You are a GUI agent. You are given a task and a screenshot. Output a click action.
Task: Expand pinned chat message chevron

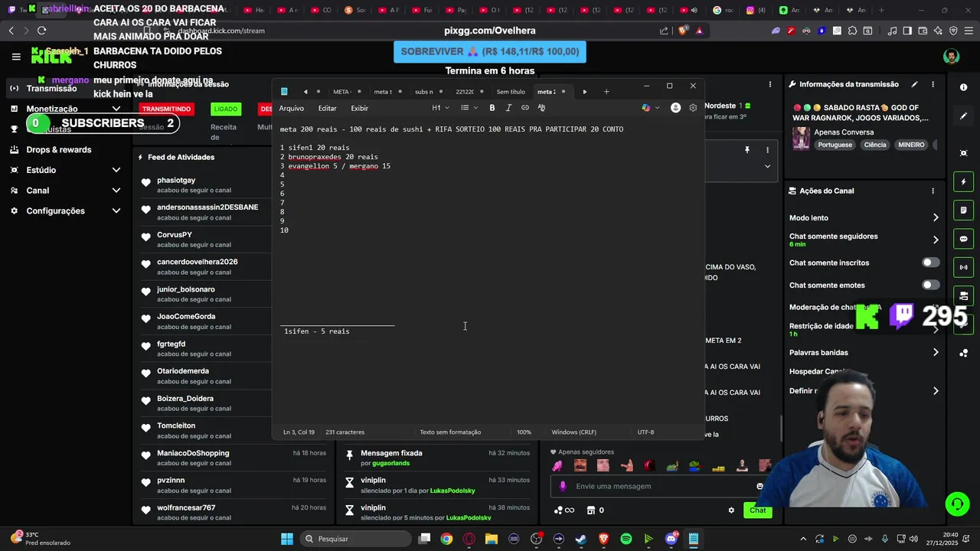(767, 166)
